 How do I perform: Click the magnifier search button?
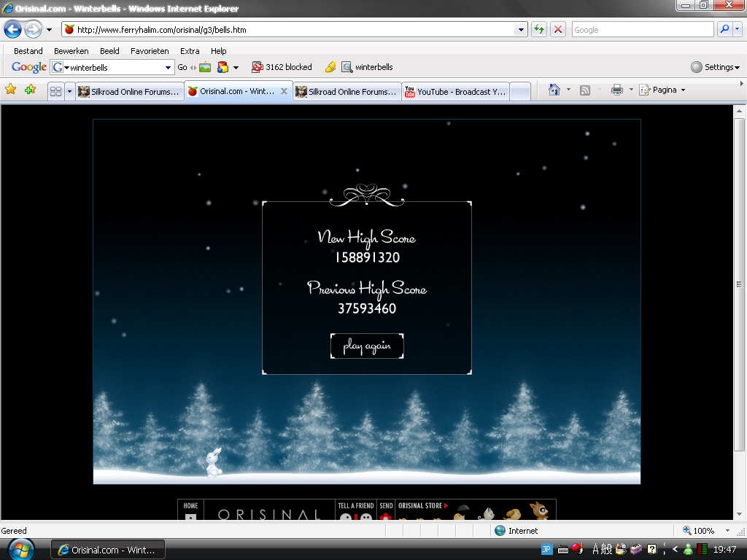click(x=724, y=29)
